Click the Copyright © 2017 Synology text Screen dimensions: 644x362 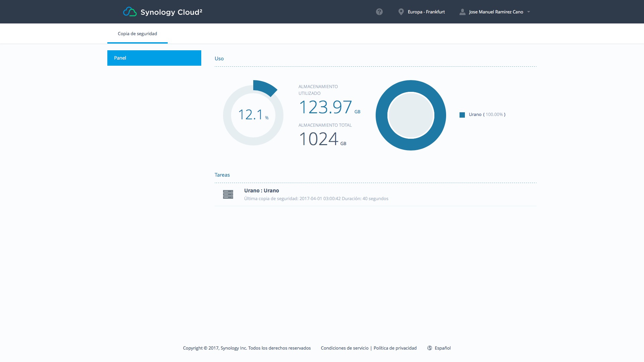[x=247, y=348]
